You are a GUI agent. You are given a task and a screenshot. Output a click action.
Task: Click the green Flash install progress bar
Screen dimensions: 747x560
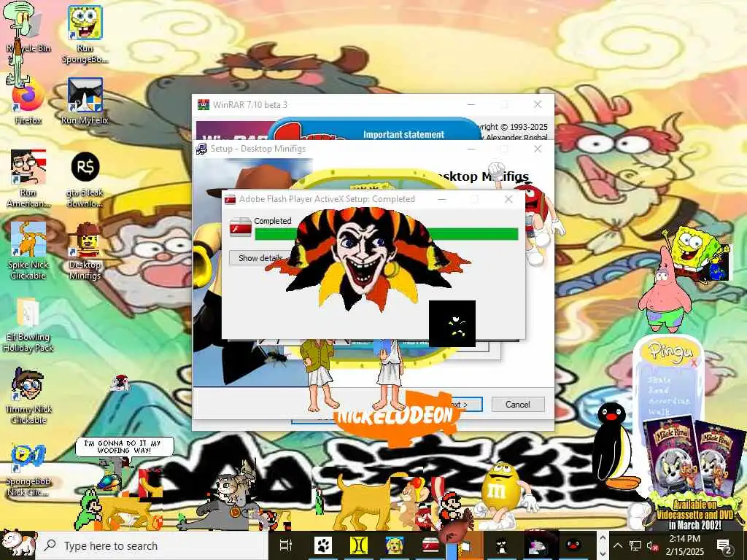(387, 233)
